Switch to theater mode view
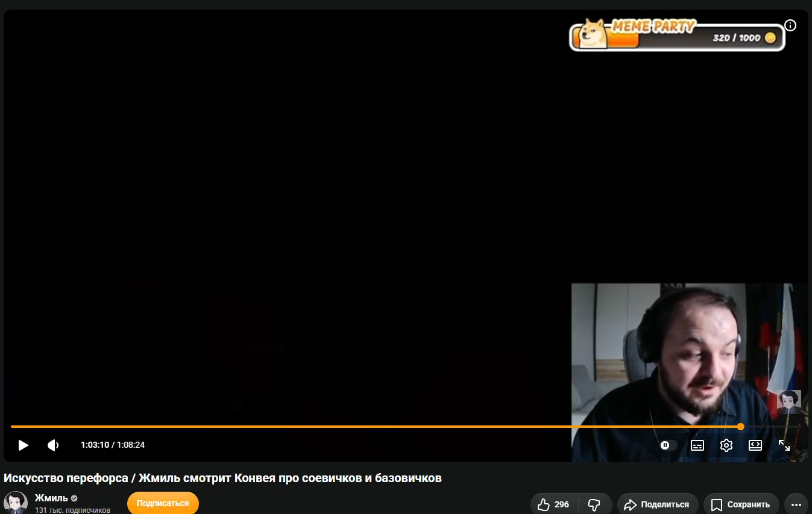 (x=755, y=445)
